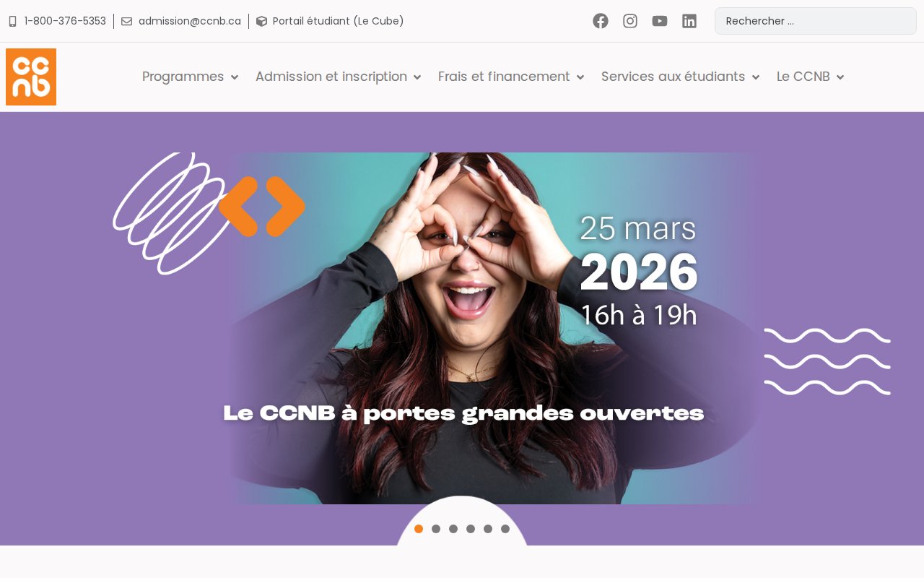Image resolution: width=924 pixels, height=578 pixels.
Task: Open the Instagram icon link
Action: [630, 21]
